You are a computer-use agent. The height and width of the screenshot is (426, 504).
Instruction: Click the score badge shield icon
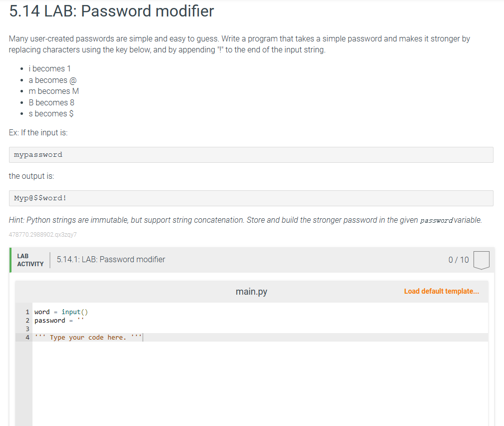(481, 260)
